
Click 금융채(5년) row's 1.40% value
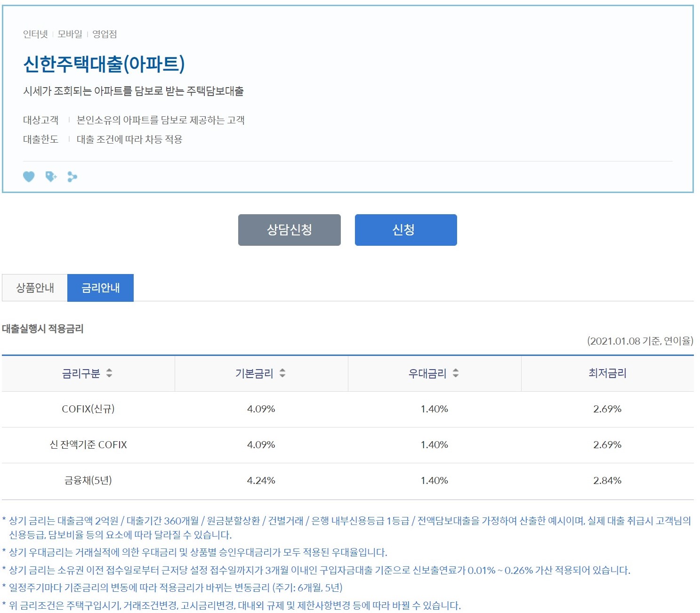click(434, 481)
